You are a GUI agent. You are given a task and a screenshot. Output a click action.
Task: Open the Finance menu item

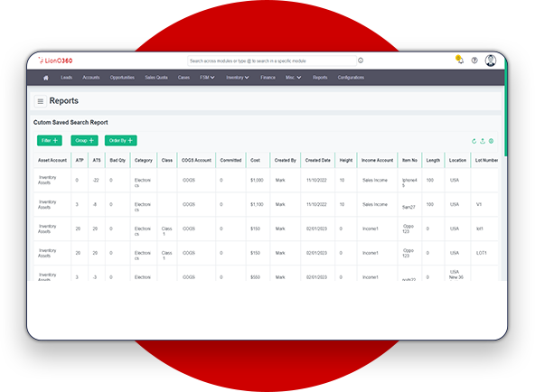click(267, 78)
